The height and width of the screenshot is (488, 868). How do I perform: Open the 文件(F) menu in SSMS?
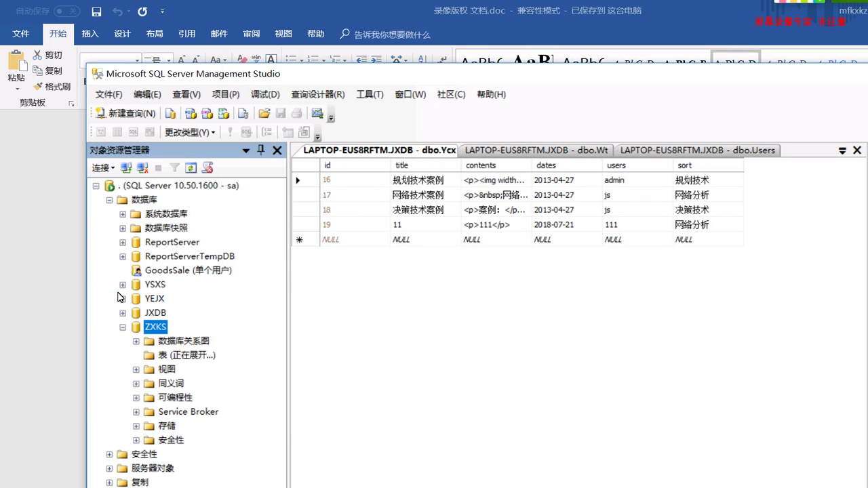(108, 94)
